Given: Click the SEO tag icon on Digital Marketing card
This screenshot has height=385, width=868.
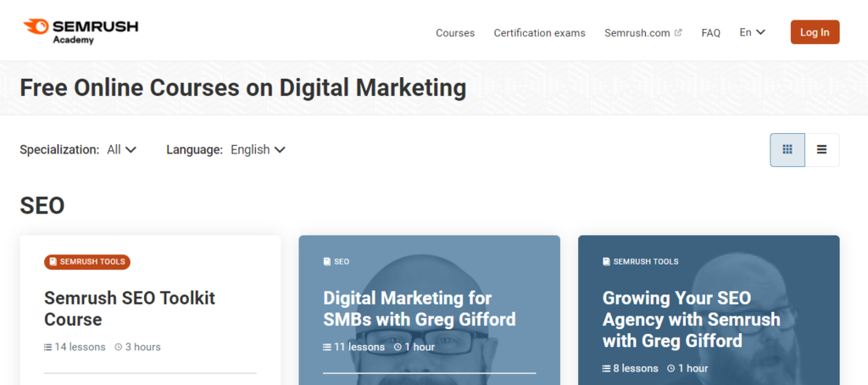Looking at the screenshot, I should [x=327, y=262].
